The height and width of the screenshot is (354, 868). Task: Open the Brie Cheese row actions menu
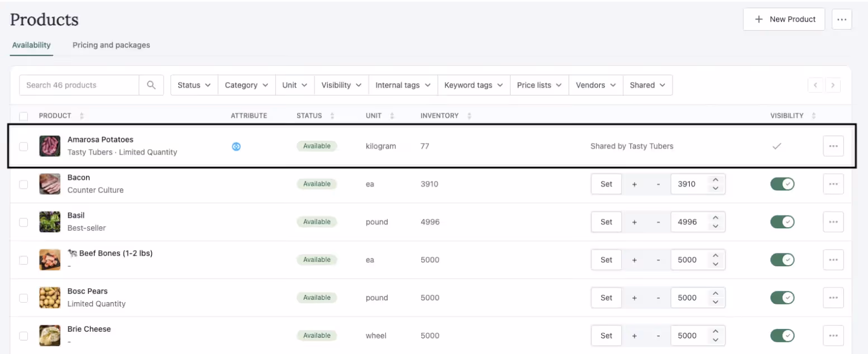tap(833, 336)
